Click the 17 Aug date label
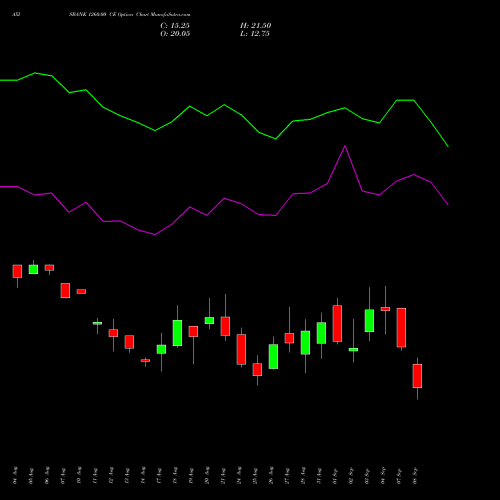Screen dimensions: 500x500 [159, 475]
